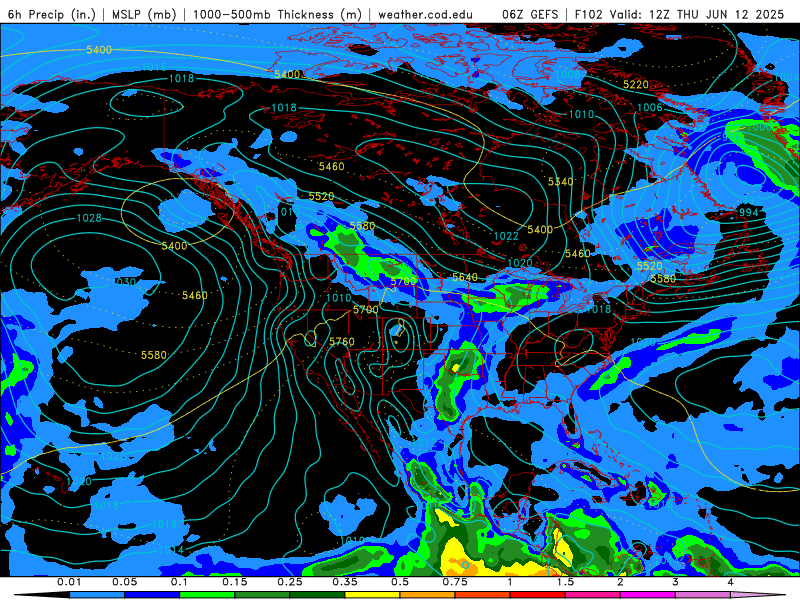The height and width of the screenshot is (600, 800).
Task: Click the '994' isobar label
Action: point(748,212)
